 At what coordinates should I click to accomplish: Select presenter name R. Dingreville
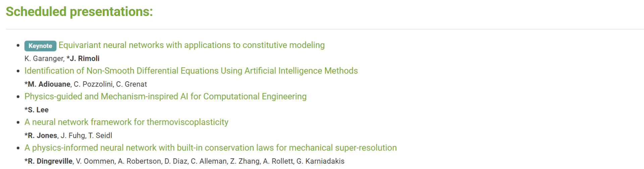click(x=50, y=161)
